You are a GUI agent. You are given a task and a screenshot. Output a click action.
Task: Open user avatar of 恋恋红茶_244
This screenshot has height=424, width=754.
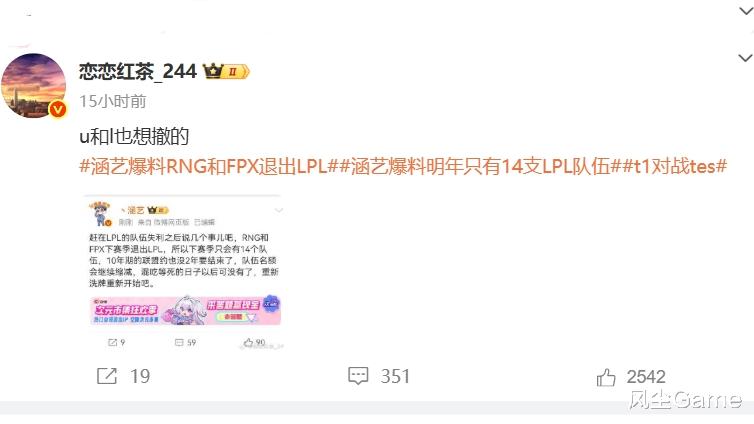pos(33,86)
